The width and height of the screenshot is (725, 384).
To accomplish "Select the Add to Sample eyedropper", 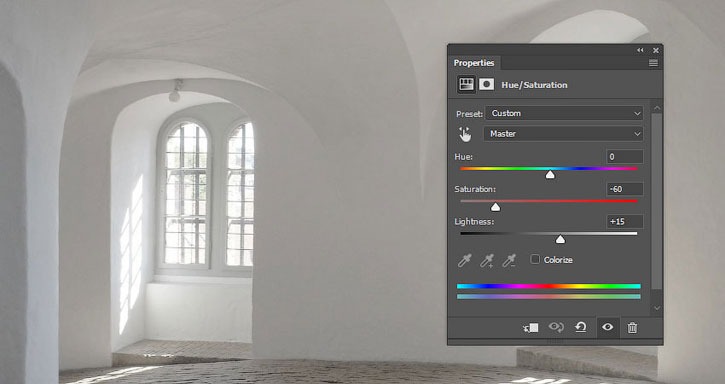I will [487, 260].
